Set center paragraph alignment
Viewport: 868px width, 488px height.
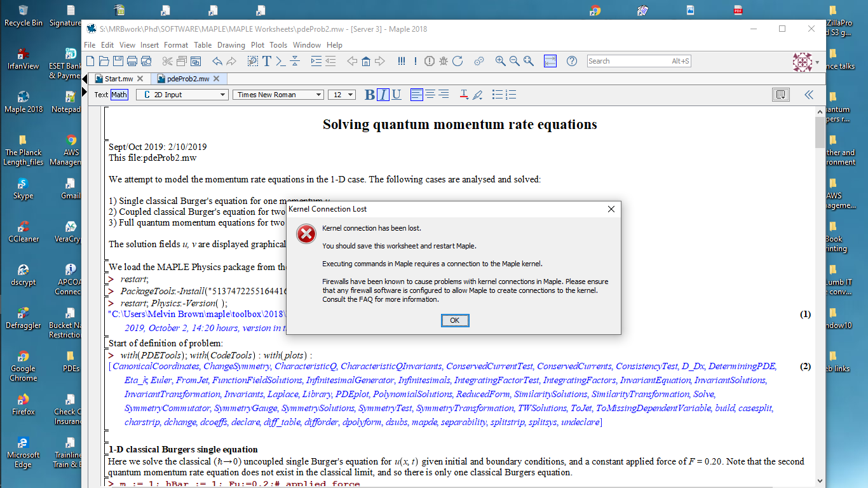click(430, 95)
